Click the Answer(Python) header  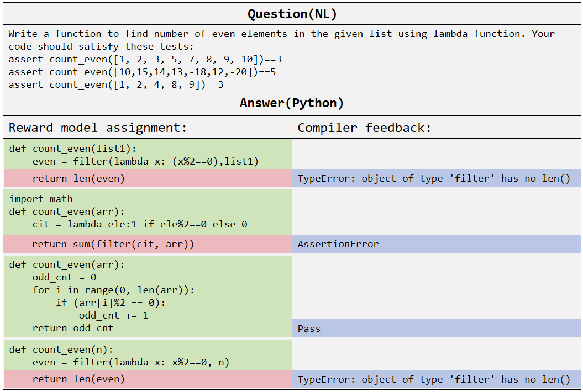292,103
